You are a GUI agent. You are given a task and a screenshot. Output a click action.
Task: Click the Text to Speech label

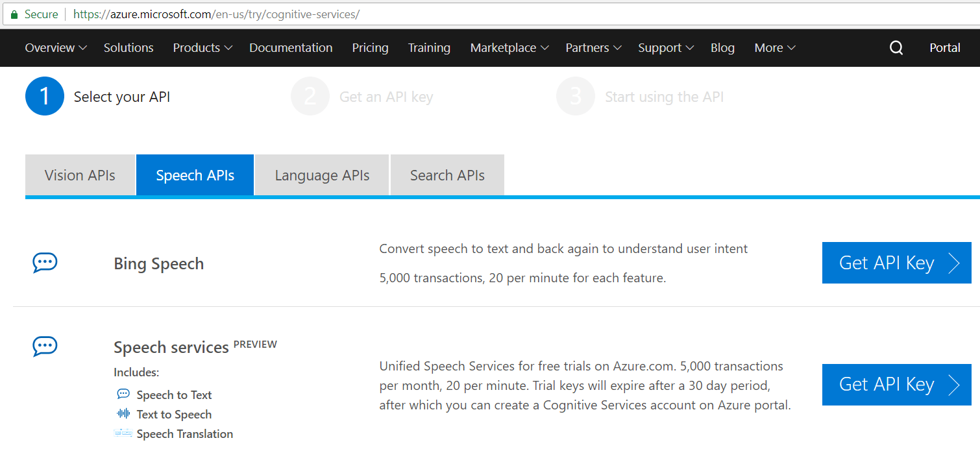click(x=174, y=414)
